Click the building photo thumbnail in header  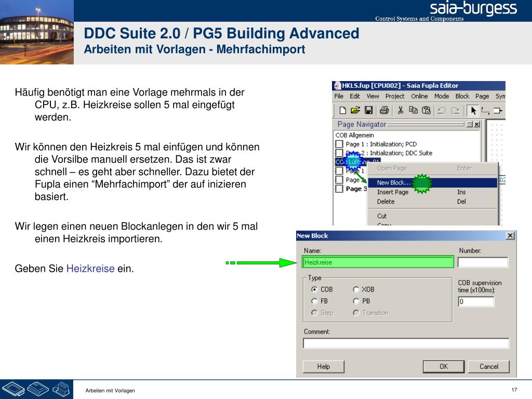(37, 32)
